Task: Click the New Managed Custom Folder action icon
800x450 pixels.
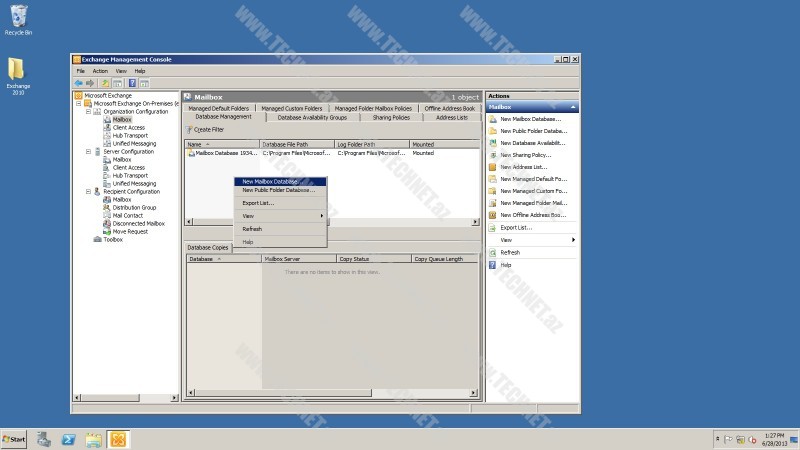Action: pos(492,191)
